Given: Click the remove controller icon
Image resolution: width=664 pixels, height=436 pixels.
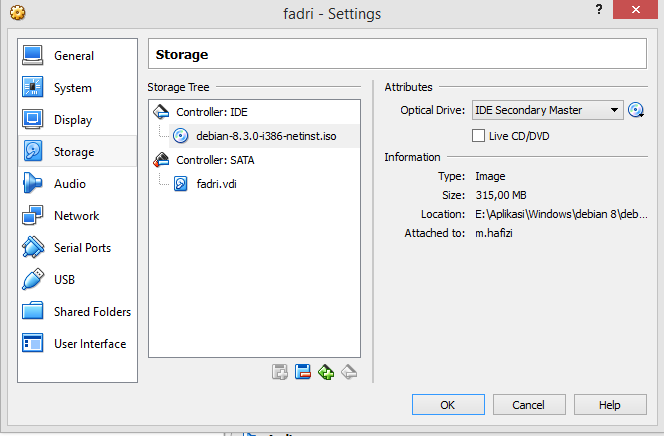Looking at the screenshot, I should (303, 372).
